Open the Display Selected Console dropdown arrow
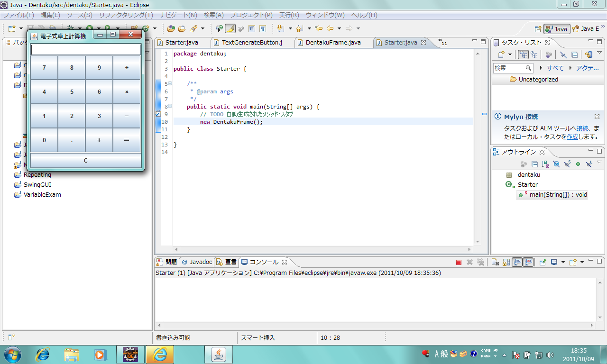This screenshot has height=364, width=607. [x=563, y=262]
